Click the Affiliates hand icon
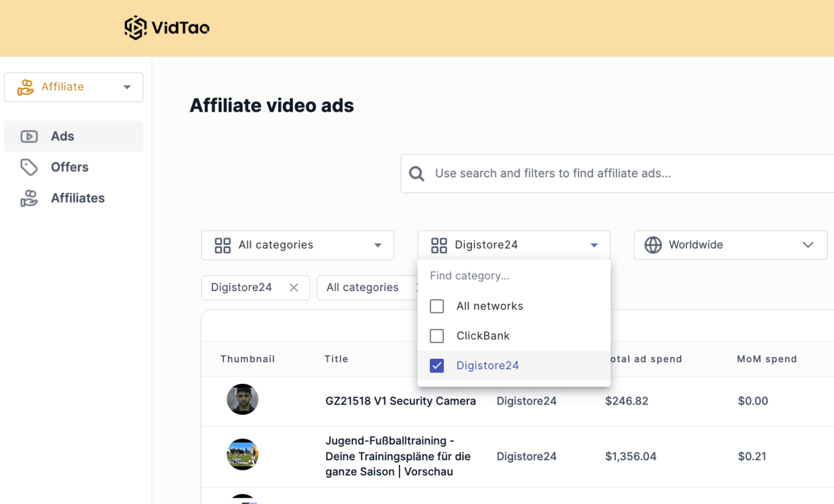 point(29,198)
